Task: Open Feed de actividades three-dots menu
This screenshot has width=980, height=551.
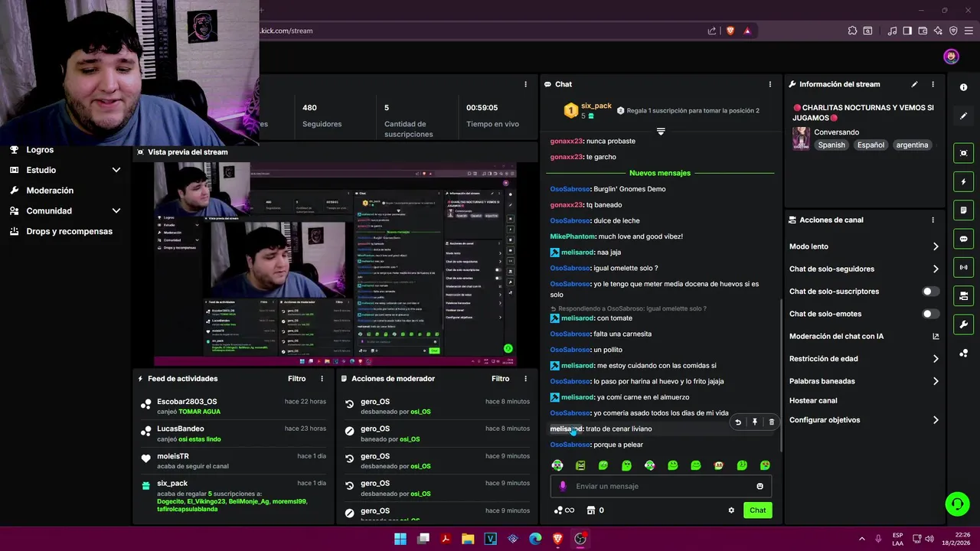Action: coord(322,379)
